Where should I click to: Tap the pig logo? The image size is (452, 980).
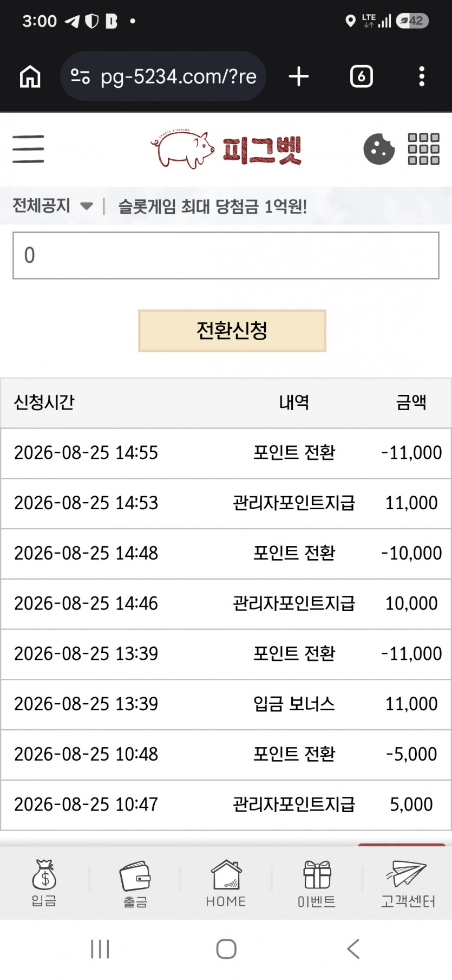point(226,149)
